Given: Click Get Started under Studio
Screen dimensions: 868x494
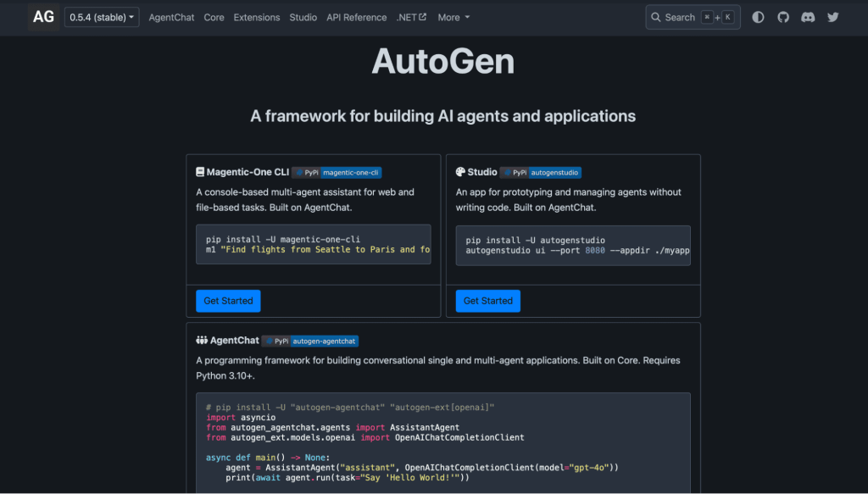Looking at the screenshot, I should [x=487, y=301].
